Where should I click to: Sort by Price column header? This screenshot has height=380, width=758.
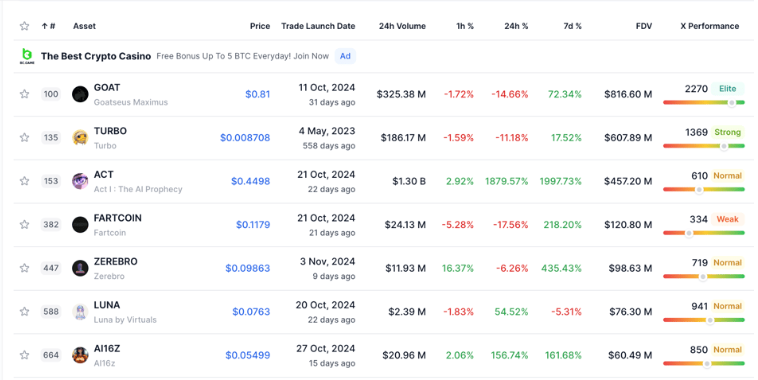[x=260, y=26]
